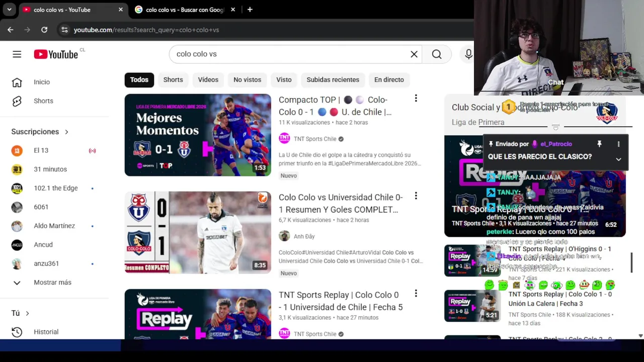Open TNT Sports Chile avatar under Compacto TOP
Viewport: 644px width, 362px height.
click(284, 139)
